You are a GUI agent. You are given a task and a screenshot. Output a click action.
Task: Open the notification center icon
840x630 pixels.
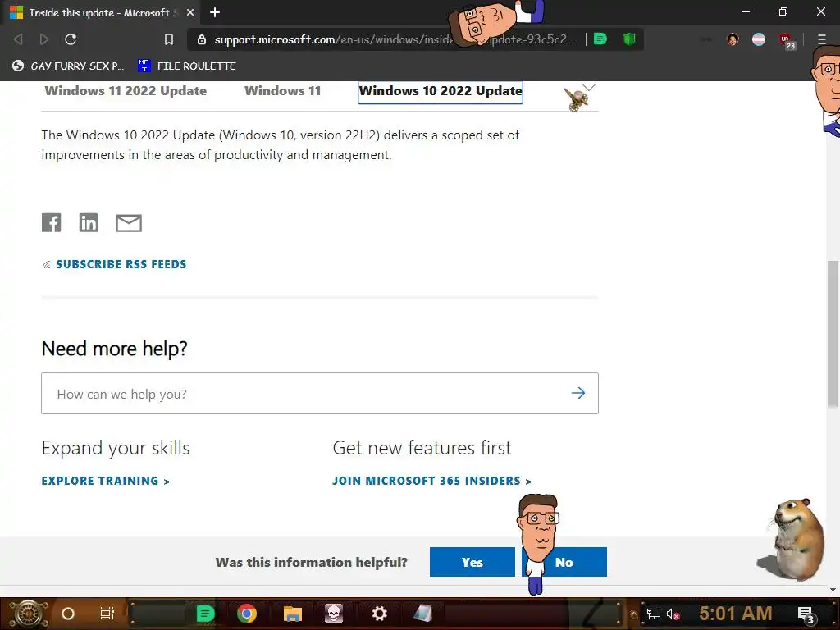[806, 615]
